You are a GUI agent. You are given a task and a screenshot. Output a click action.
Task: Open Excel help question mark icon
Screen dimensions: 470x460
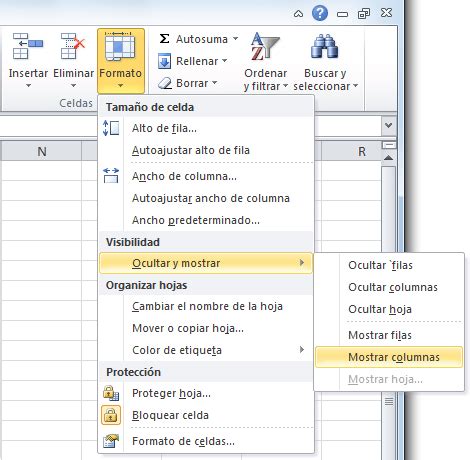(320, 13)
